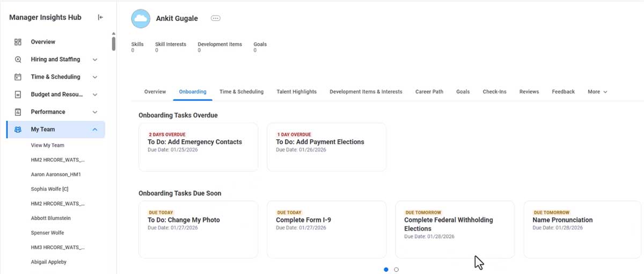Collapse the My Team section chevron
644x274 pixels.
tap(95, 129)
